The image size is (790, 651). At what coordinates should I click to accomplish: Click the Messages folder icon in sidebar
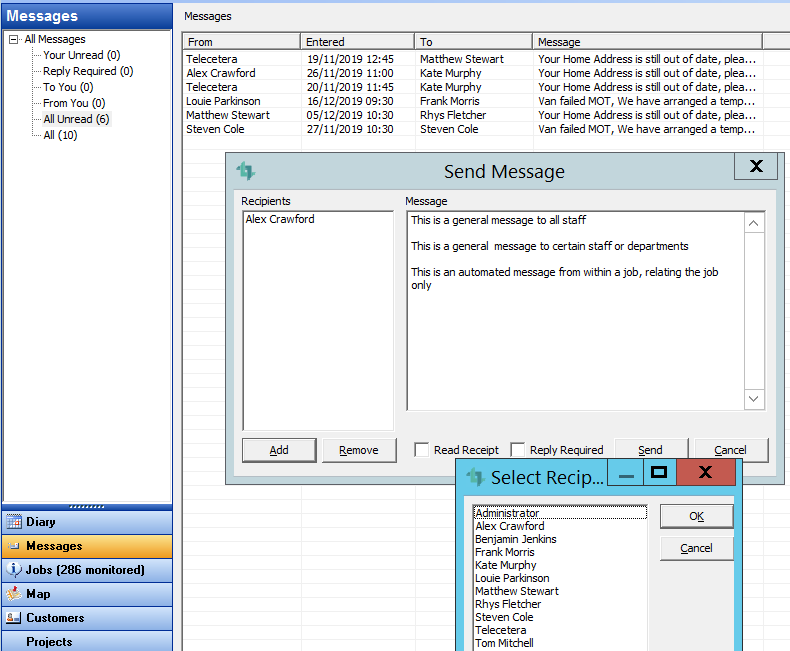click(14, 546)
